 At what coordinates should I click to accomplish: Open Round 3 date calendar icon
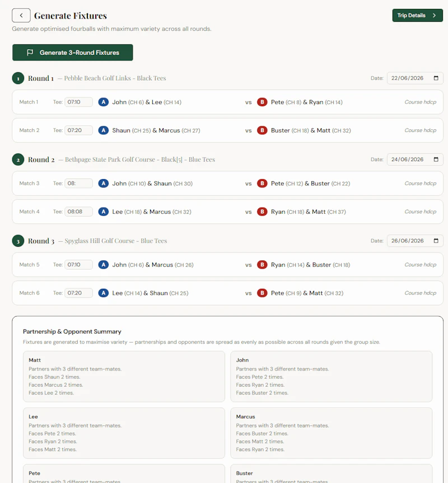(436, 241)
